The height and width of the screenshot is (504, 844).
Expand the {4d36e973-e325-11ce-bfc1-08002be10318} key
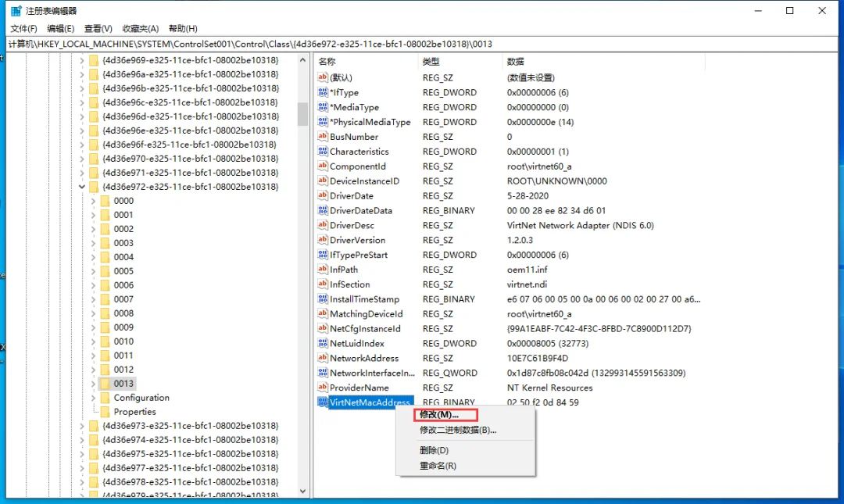tap(82, 426)
